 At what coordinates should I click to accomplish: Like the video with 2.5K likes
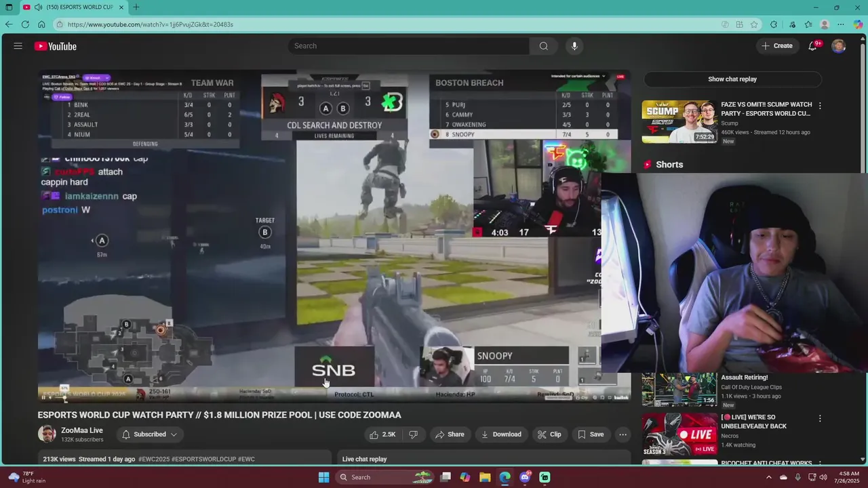click(382, 434)
